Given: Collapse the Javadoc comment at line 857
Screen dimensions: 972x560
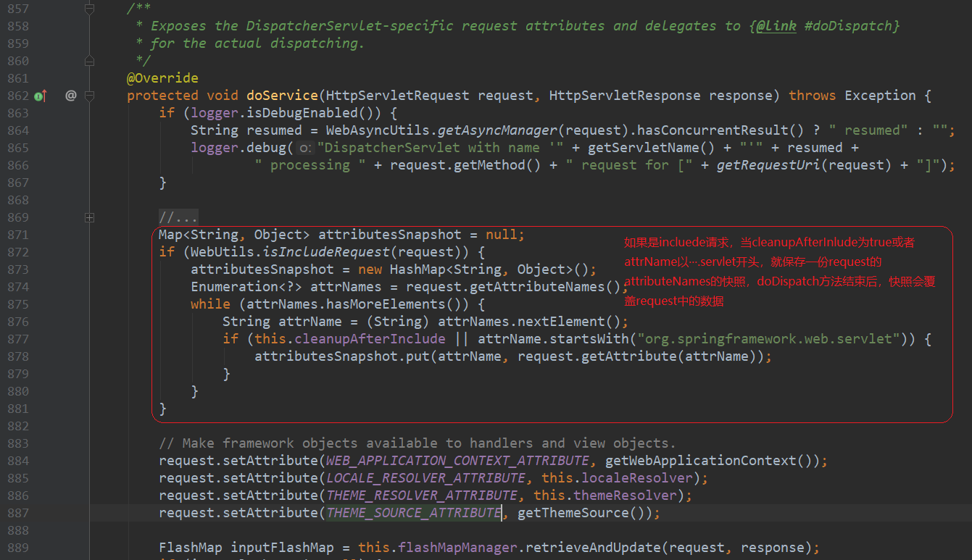Looking at the screenshot, I should [x=89, y=9].
